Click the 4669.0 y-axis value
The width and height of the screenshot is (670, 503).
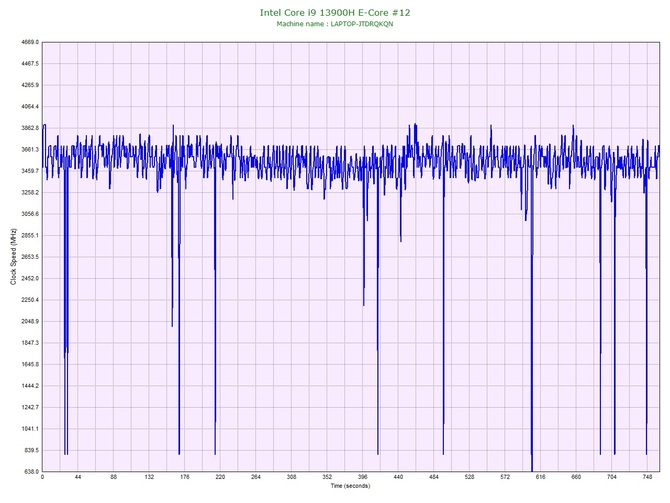30,42
